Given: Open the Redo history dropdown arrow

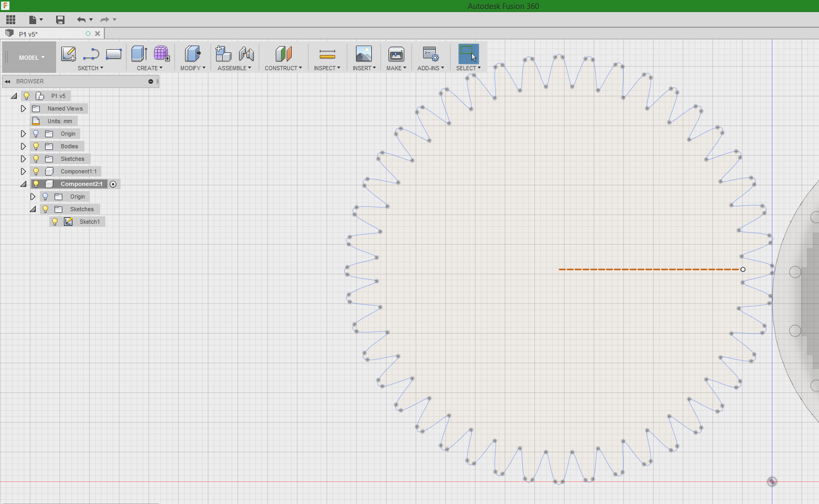Looking at the screenshot, I should click(x=114, y=20).
